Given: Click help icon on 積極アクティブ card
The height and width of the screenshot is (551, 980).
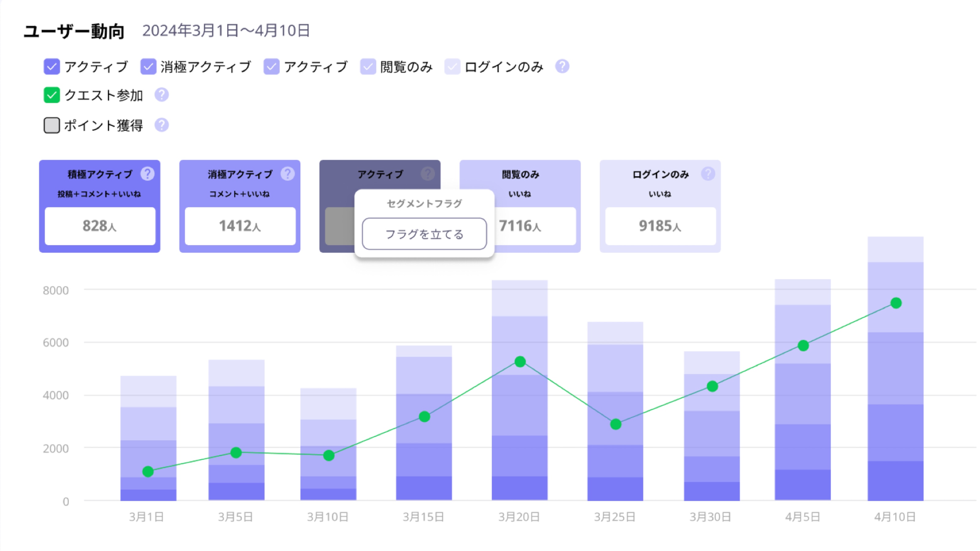Looking at the screenshot, I should click(x=148, y=174).
